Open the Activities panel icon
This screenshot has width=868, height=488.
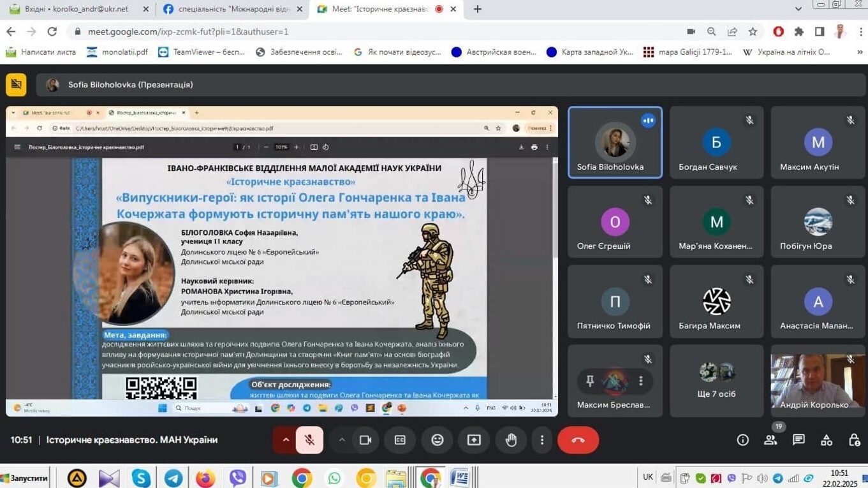point(827,440)
